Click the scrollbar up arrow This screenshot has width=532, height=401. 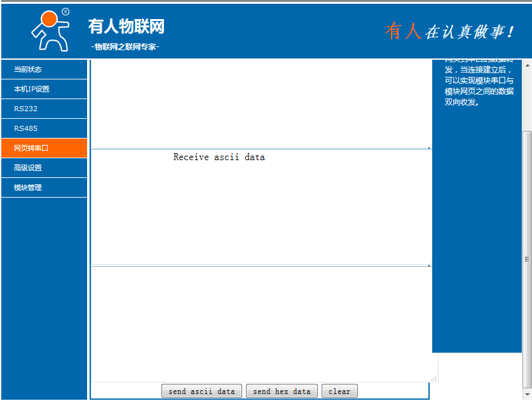[526, 64]
